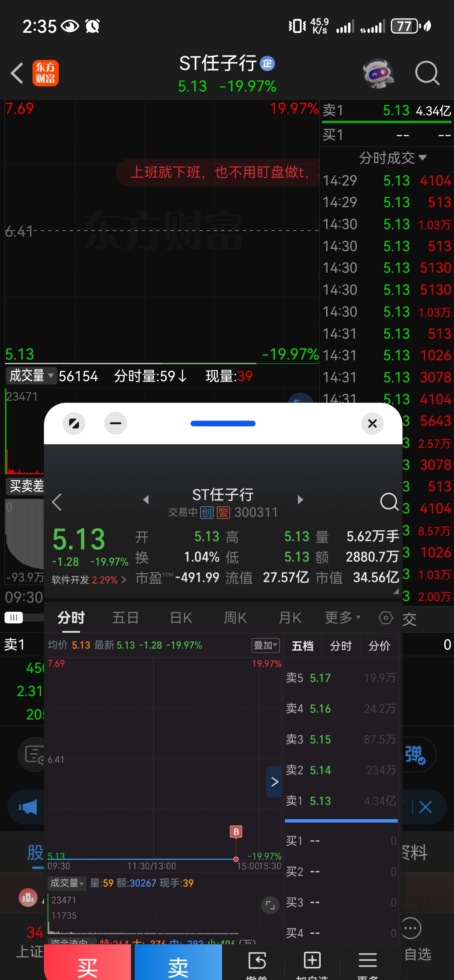Grab the blue drag handle bar
This screenshot has width=454, height=980.
click(x=223, y=423)
